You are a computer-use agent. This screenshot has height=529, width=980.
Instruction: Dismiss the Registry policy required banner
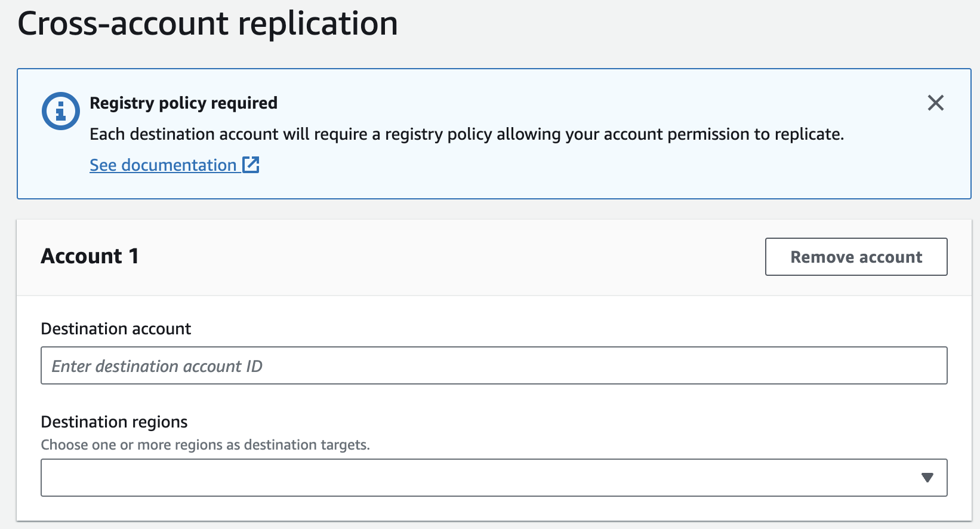point(935,103)
